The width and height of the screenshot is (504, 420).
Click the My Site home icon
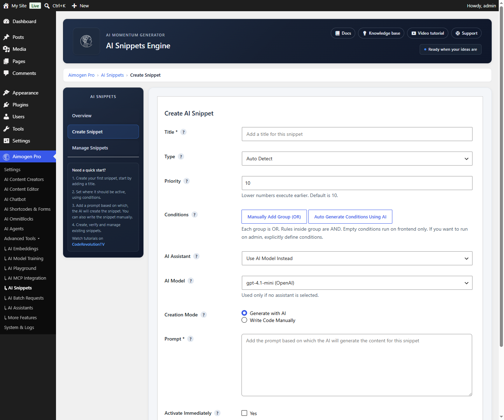coord(6,6)
